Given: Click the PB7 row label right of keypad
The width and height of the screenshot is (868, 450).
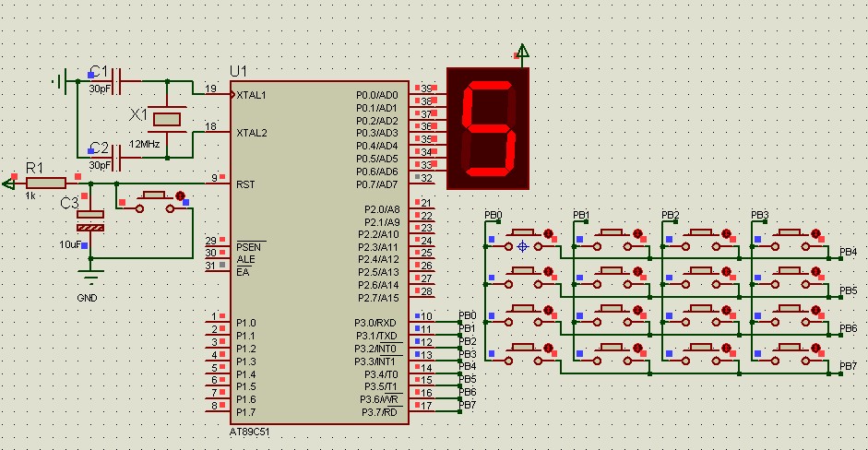Looking at the screenshot, I should 848,366.
